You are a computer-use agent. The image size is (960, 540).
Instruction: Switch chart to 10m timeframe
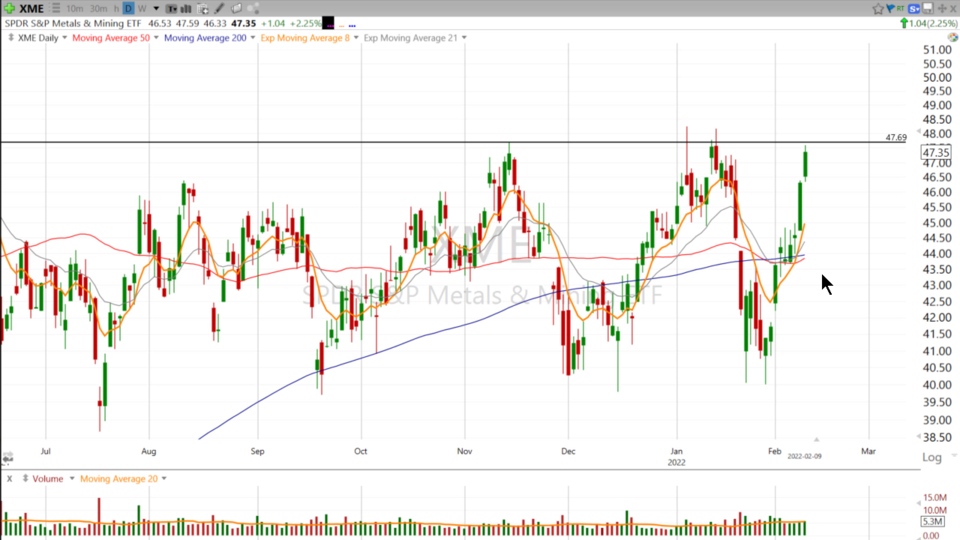point(75,9)
